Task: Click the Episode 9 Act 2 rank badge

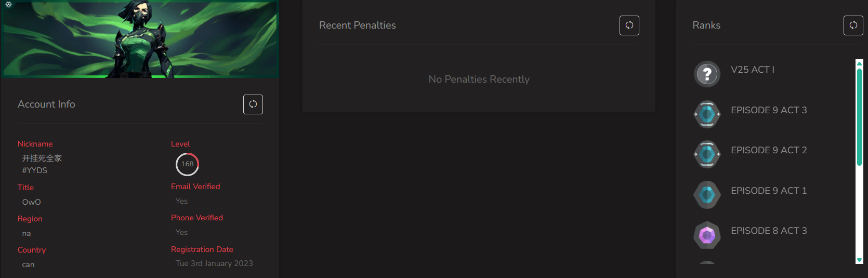Action: [x=707, y=154]
